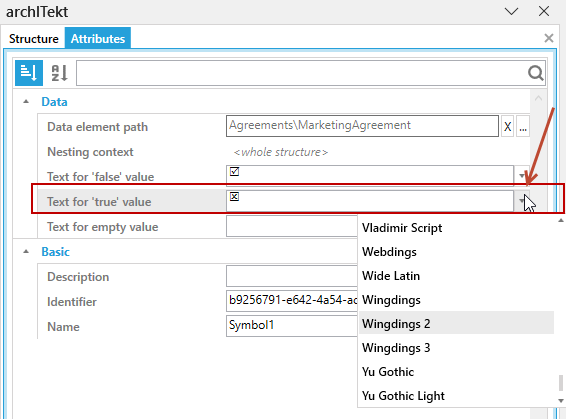
Task: Open archITekt pane options chevron
Action: pyautogui.click(x=511, y=12)
